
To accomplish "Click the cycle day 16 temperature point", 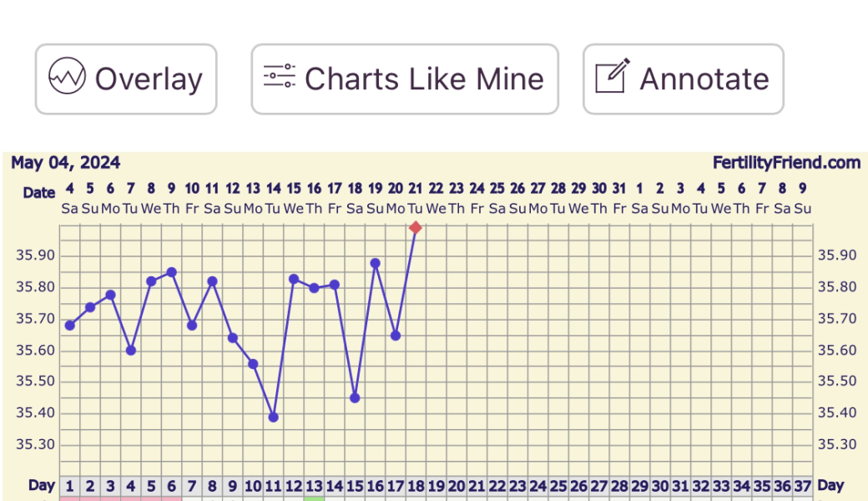I will [376, 263].
